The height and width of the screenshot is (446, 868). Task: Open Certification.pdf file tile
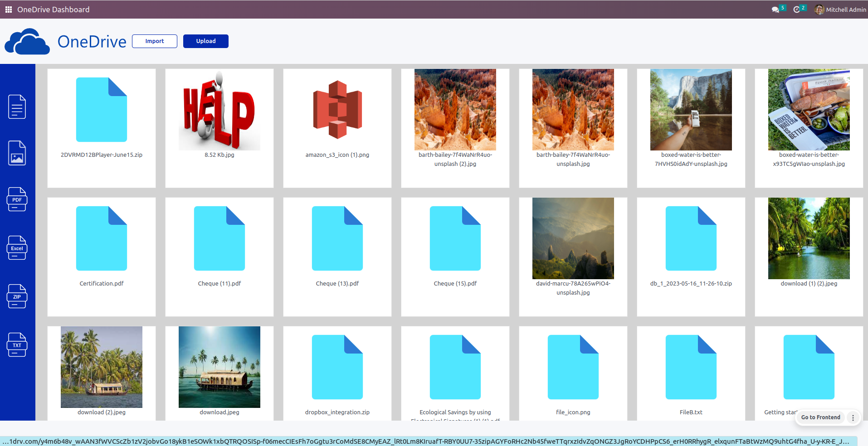click(x=102, y=239)
